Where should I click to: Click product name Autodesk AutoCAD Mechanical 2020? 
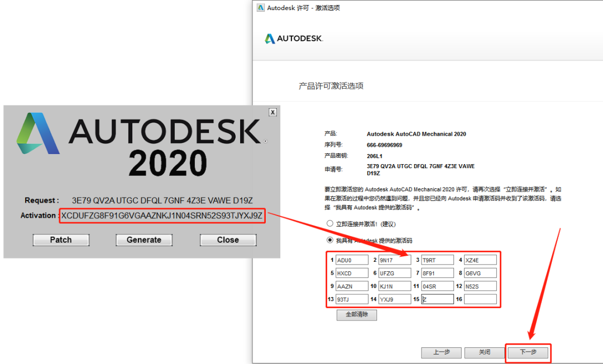click(x=416, y=134)
